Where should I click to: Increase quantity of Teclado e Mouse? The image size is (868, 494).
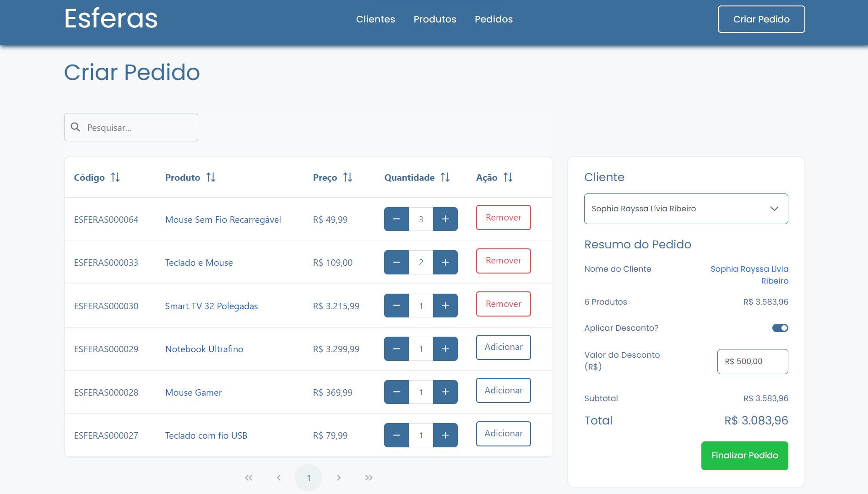(x=445, y=263)
